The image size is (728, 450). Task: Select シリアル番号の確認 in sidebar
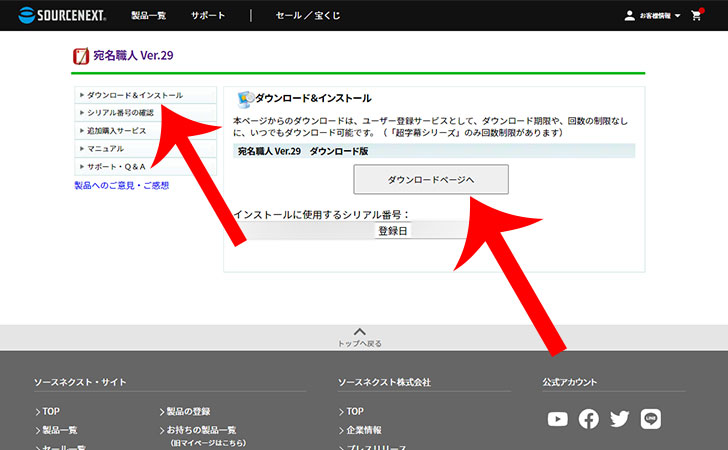(145, 112)
